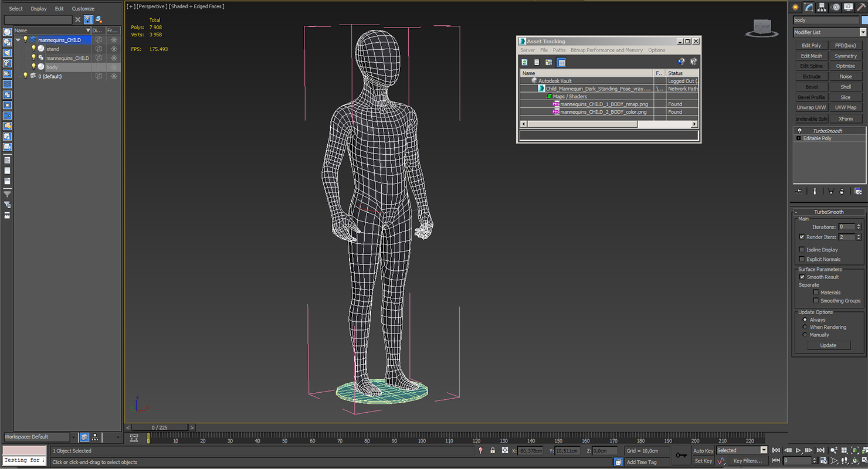The height and width of the screenshot is (469, 868).
Task: Select Manually update option
Action: click(805, 335)
